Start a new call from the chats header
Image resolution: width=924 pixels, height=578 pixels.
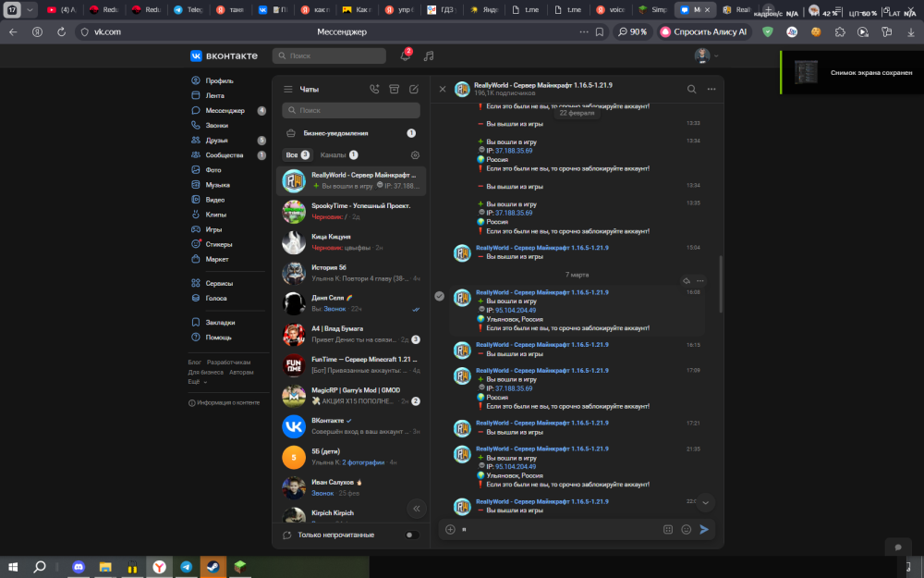point(374,89)
